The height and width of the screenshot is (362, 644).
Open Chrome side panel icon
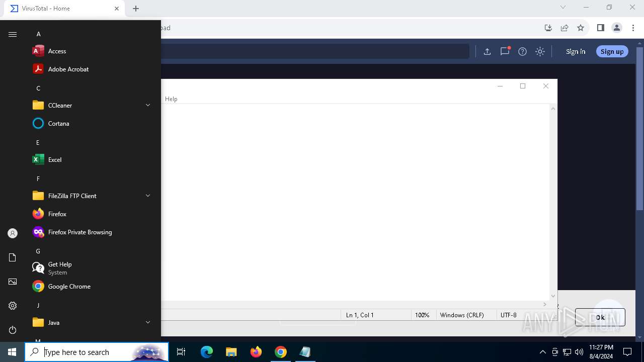pyautogui.click(x=600, y=28)
